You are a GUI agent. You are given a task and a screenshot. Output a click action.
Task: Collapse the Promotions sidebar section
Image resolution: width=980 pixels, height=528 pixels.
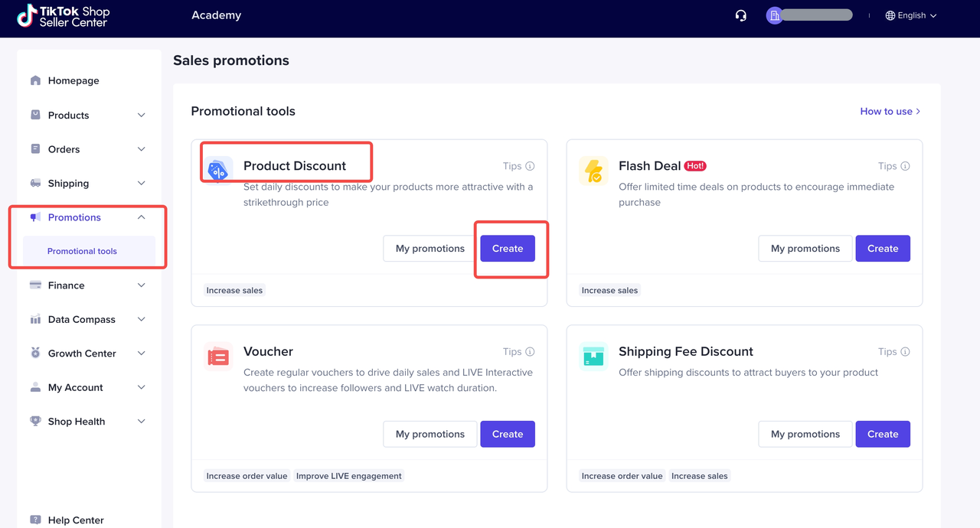[141, 217]
